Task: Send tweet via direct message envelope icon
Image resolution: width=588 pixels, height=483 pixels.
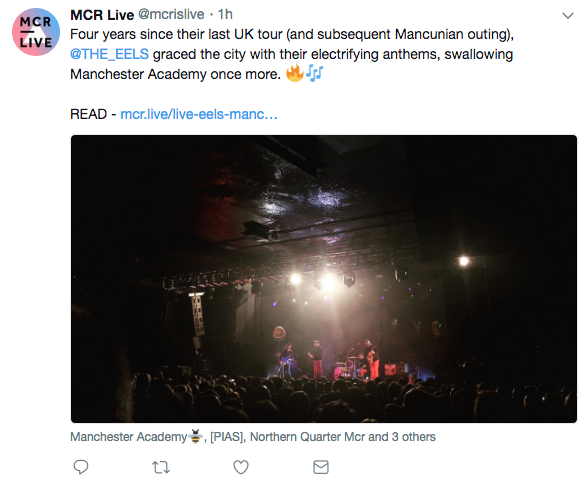Action: pyautogui.click(x=321, y=467)
